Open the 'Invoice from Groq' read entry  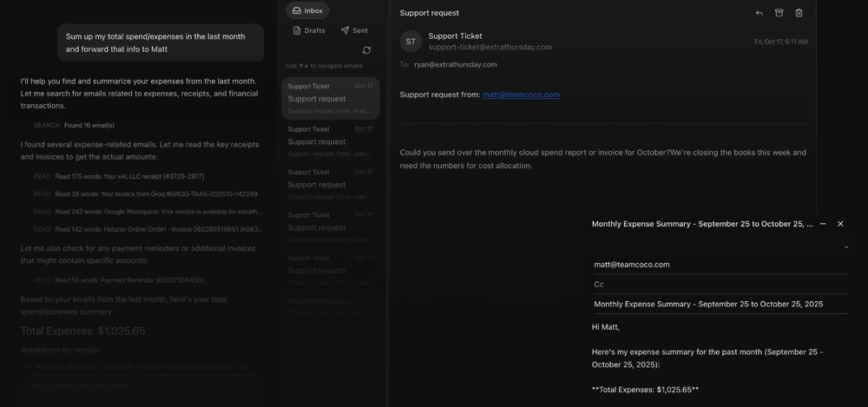(x=156, y=194)
